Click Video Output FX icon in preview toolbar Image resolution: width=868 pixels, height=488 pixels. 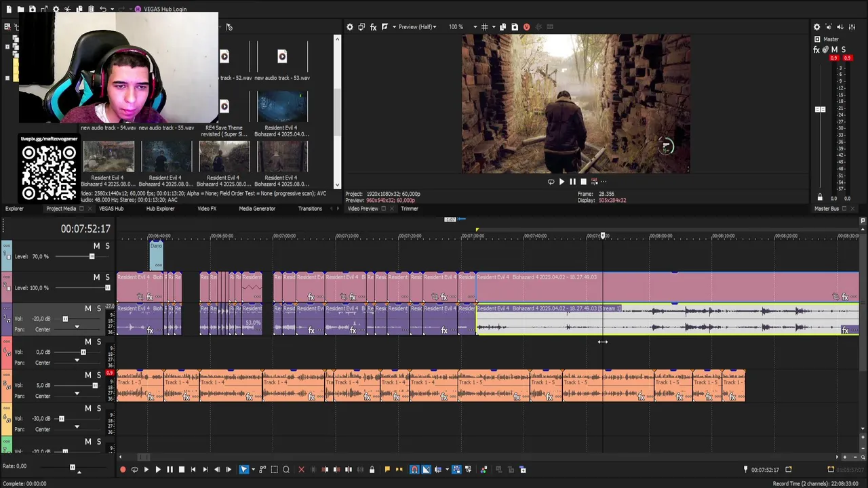coord(373,27)
